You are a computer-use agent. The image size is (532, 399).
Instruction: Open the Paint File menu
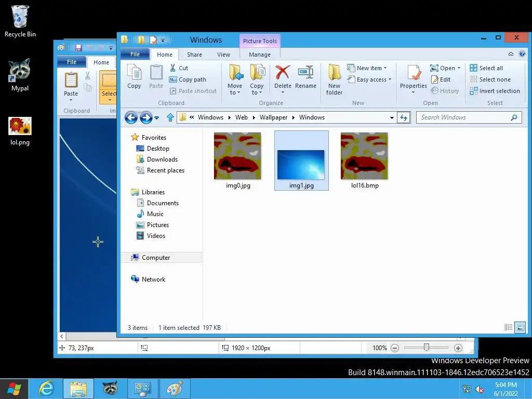[72, 62]
